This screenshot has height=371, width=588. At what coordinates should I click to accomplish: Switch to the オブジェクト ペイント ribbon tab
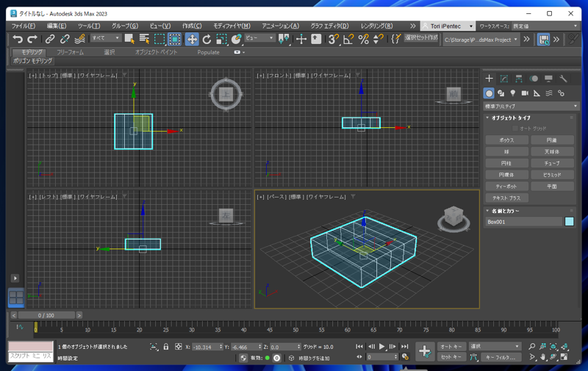pos(156,52)
